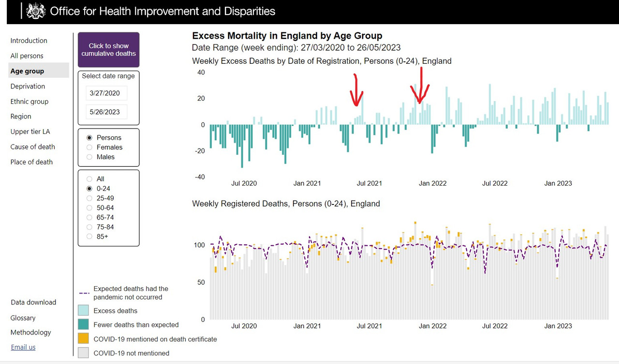Choose the 65-74 age group option
Image resolution: width=619 pixels, height=364 pixels.
coord(89,218)
